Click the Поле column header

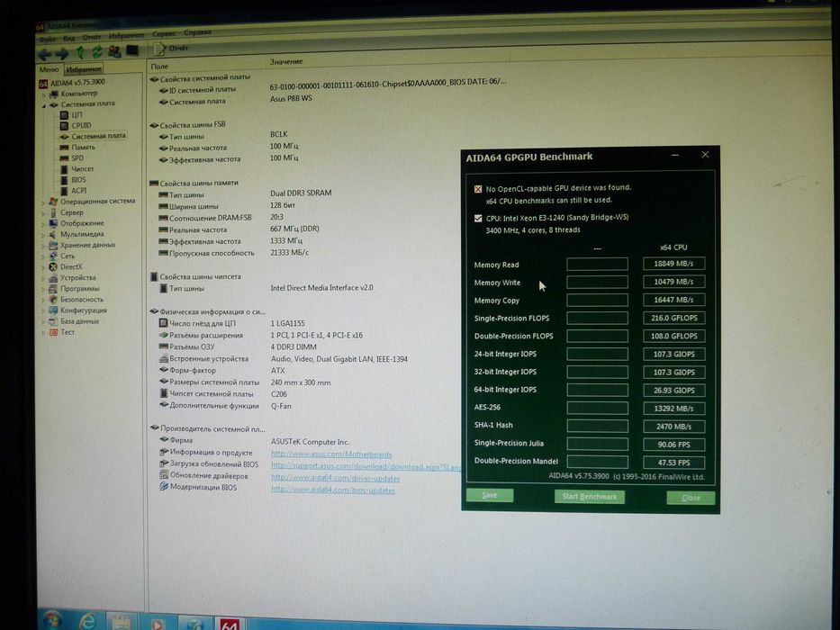pos(159,67)
